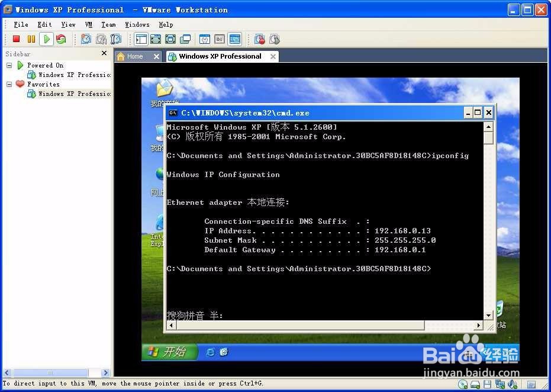The width and height of the screenshot is (551, 392).
Task: Revert to snapshot via toolbar icon
Action: tap(101, 39)
